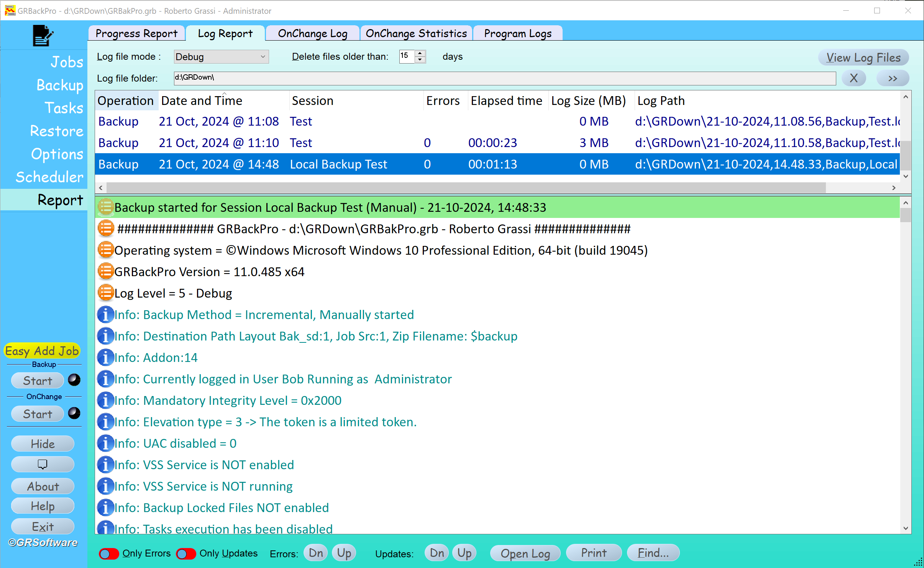Click the orange list icon beside Operating system

105,250
